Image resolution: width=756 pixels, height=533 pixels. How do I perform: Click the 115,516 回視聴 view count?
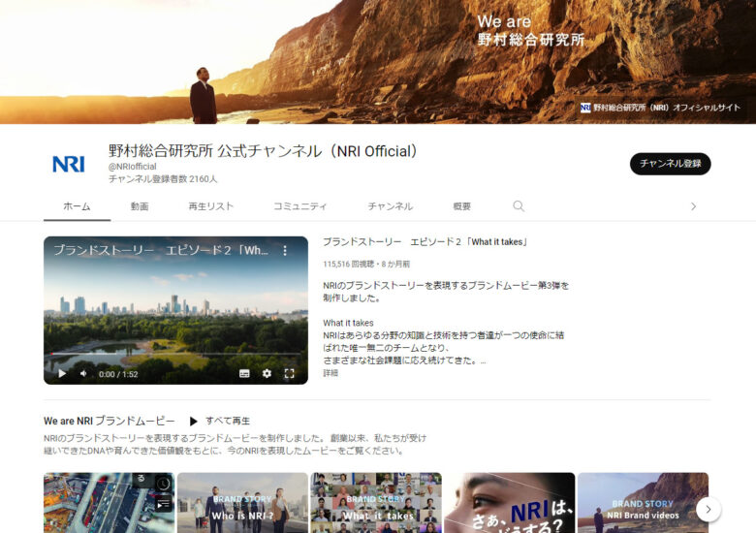(x=349, y=265)
